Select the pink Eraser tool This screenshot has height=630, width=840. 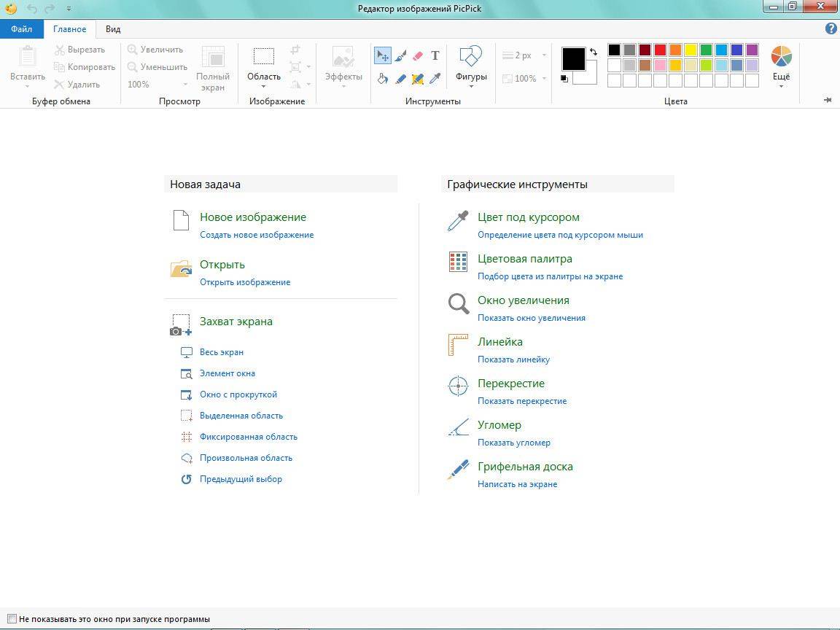click(x=418, y=55)
